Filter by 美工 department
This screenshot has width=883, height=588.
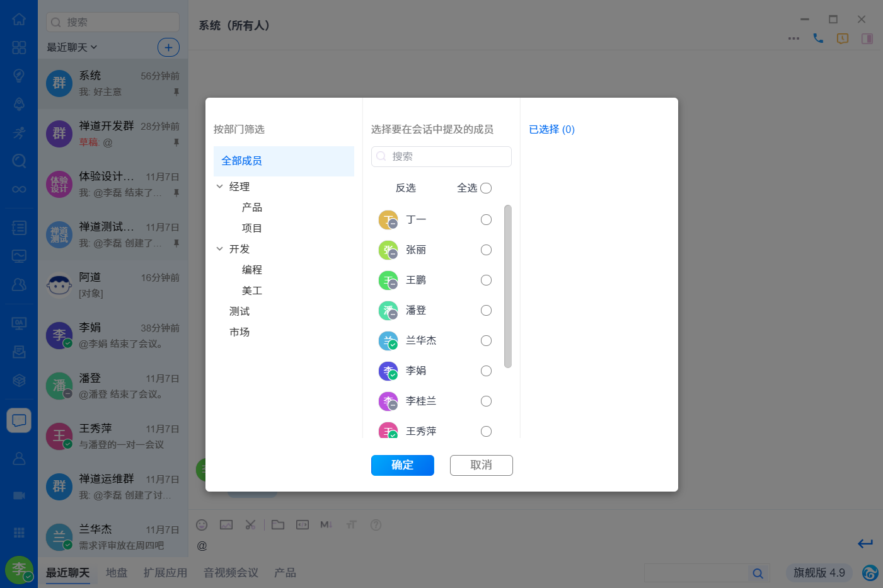(252, 291)
